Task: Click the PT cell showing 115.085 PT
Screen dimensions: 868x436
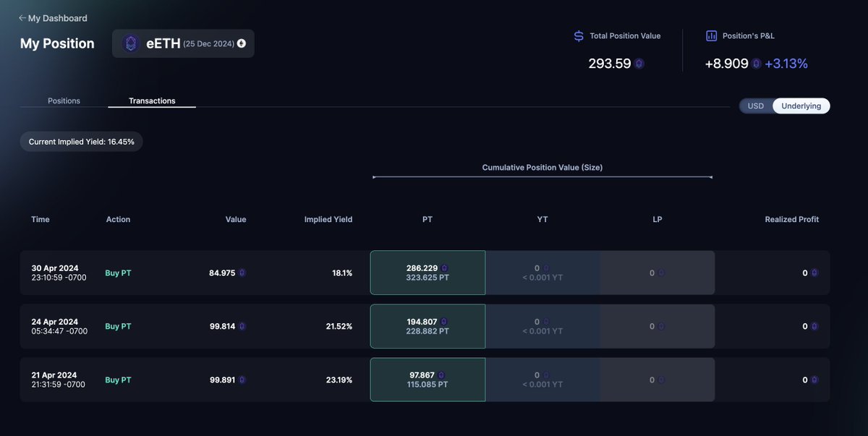Action: coord(427,380)
